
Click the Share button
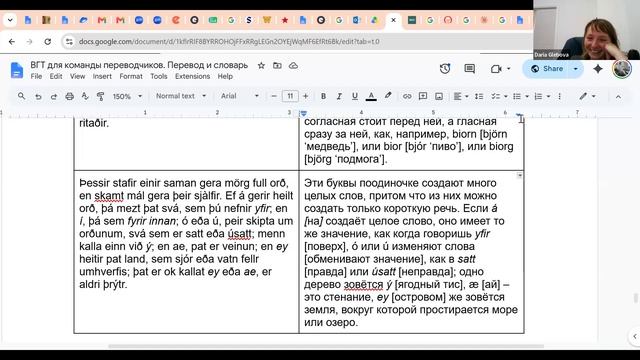pyautogui.click(x=547, y=69)
